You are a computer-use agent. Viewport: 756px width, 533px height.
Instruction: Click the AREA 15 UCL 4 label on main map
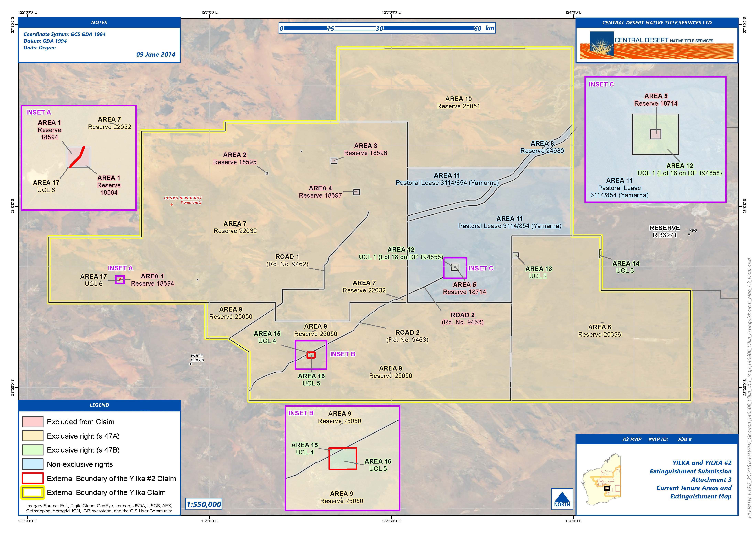point(267,337)
